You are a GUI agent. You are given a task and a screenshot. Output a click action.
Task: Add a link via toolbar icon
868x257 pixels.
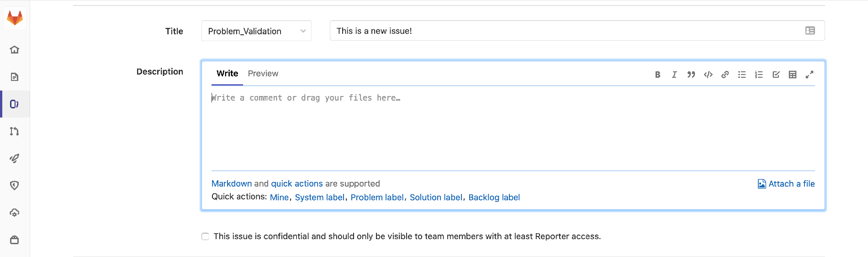pos(725,75)
